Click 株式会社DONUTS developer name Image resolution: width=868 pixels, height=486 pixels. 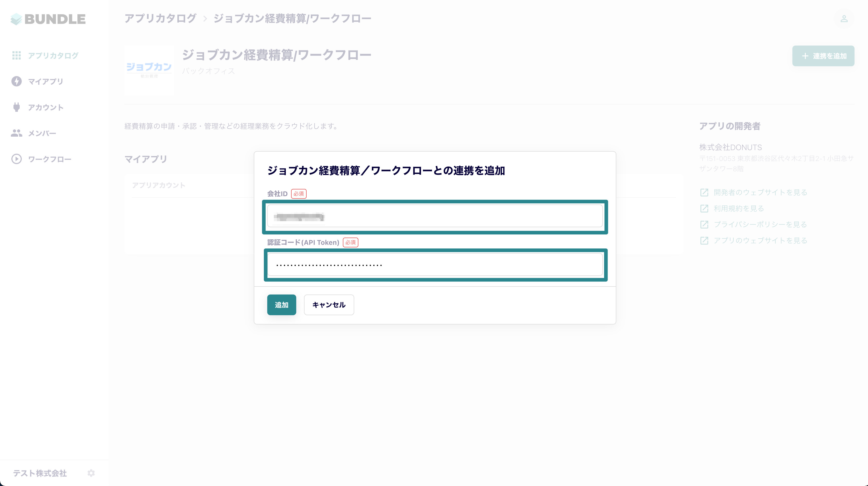pos(730,148)
